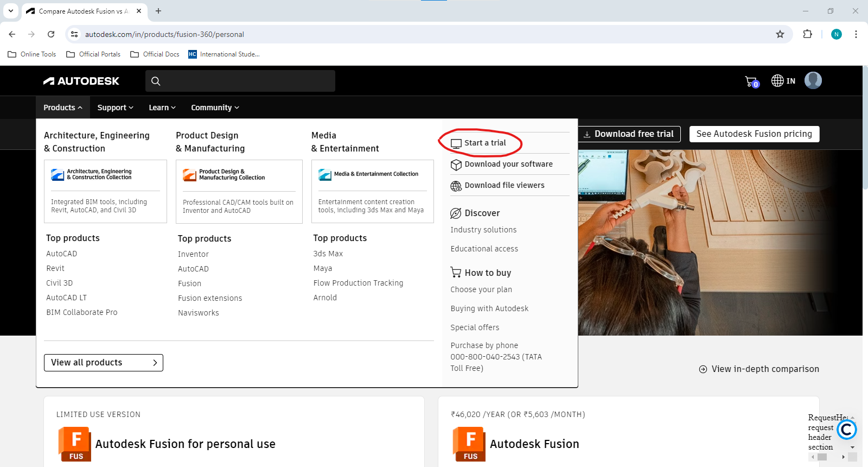
Task: Click the Autodesk logo
Action: point(81,81)
